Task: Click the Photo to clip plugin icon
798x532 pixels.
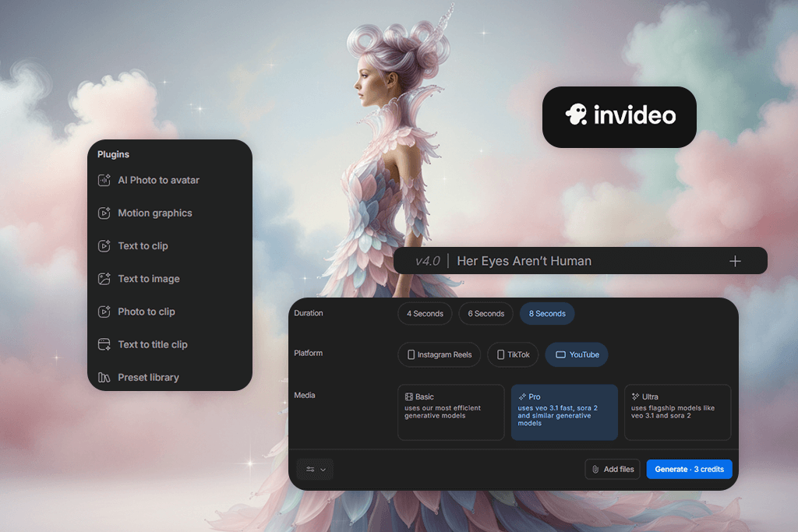Action: point(104,312)
